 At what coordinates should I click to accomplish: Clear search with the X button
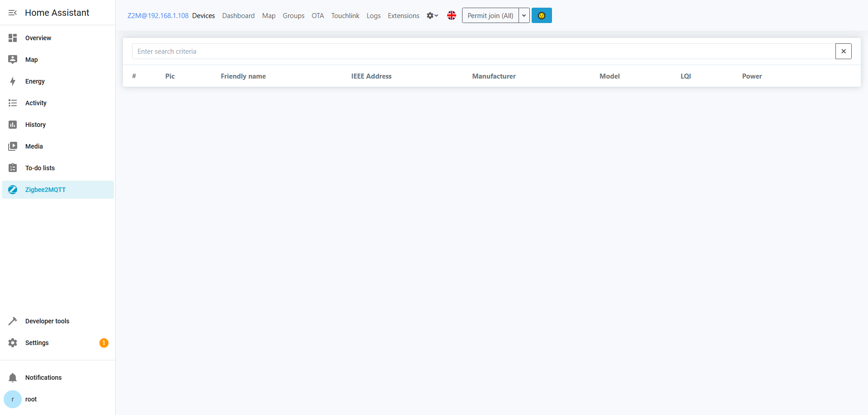pyautogui.click(x=843, y=51)
